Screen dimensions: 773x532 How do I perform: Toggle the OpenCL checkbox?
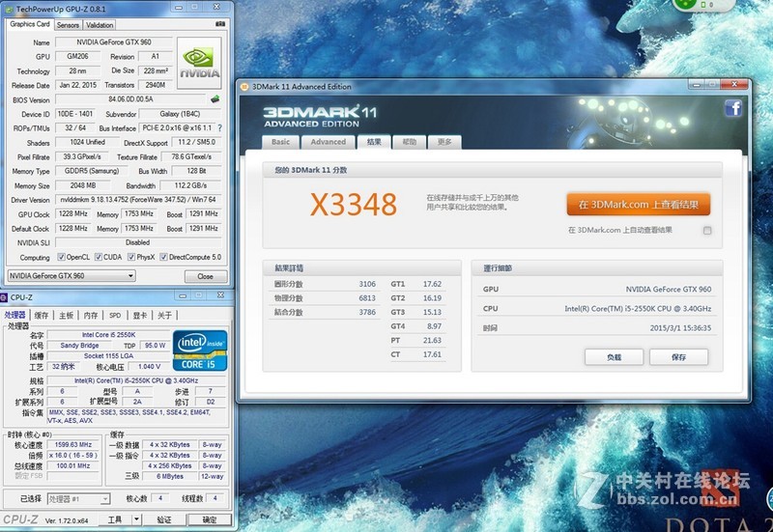click(61, 257)
